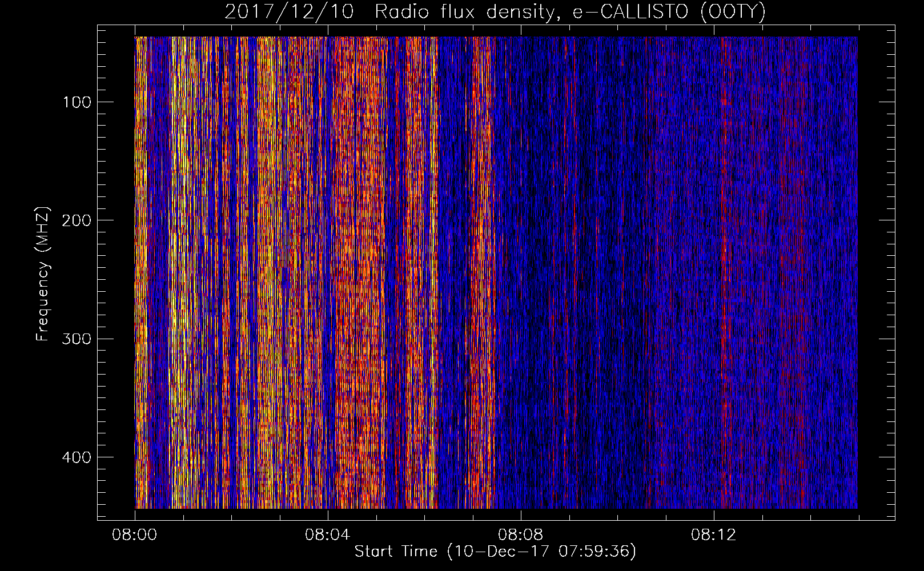
Task: Click the 08:12 time tick label
Action: coord(714,535)
